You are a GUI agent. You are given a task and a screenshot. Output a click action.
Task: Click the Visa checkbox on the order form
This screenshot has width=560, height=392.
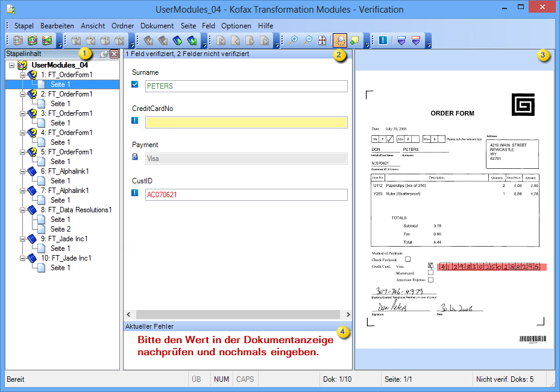(x=430, y=265)
